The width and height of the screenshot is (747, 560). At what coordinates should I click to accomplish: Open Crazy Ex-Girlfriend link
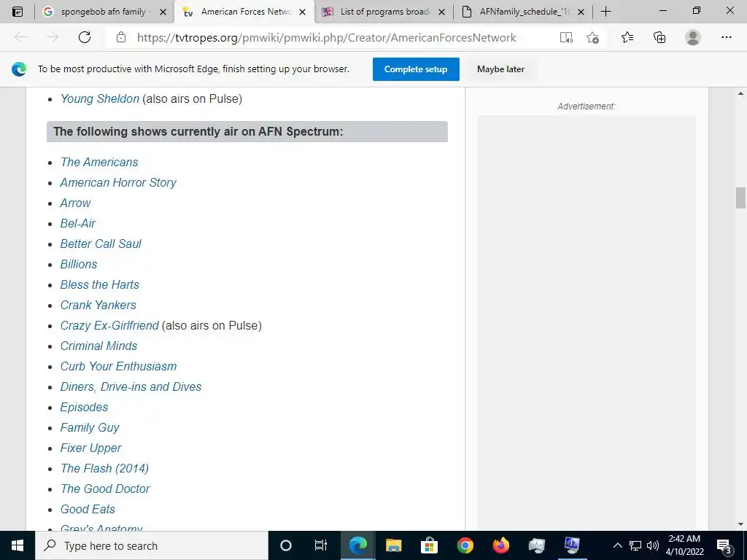pos(109,326)
